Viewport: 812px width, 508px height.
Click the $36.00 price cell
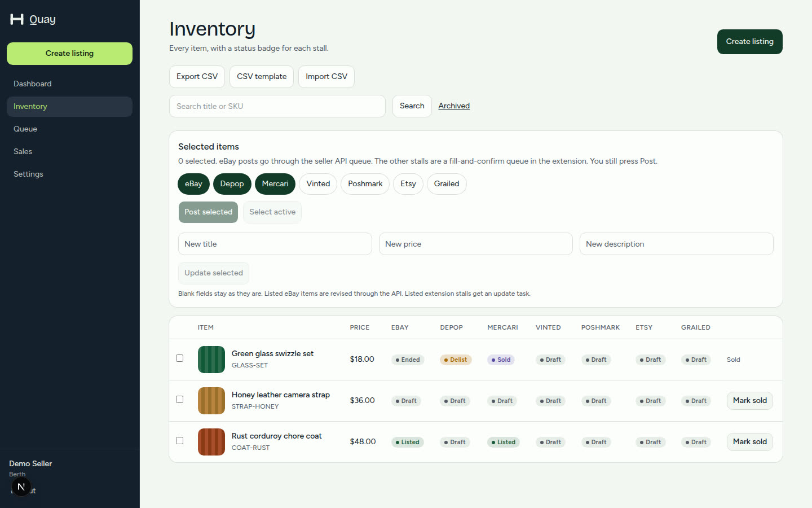click(x=362, y=400)
